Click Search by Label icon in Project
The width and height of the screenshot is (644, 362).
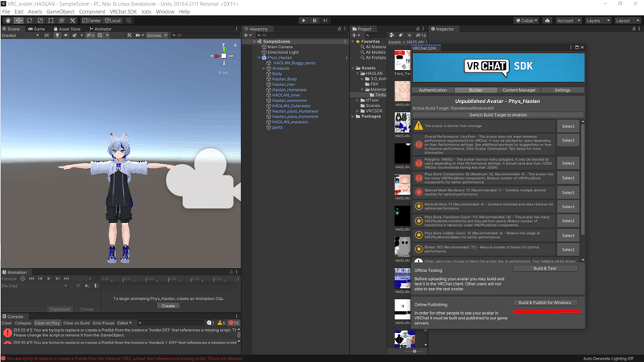coord(400,35)
